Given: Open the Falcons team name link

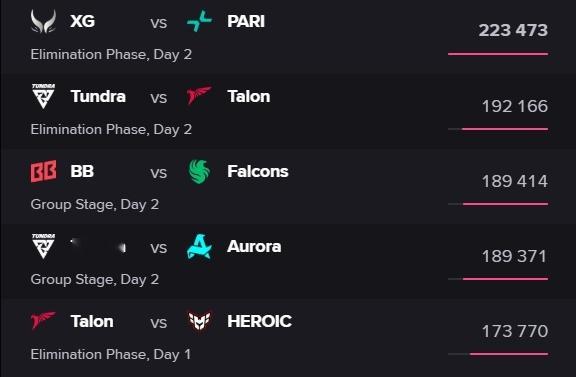Looking at the screenshot, I should point(258,171).
